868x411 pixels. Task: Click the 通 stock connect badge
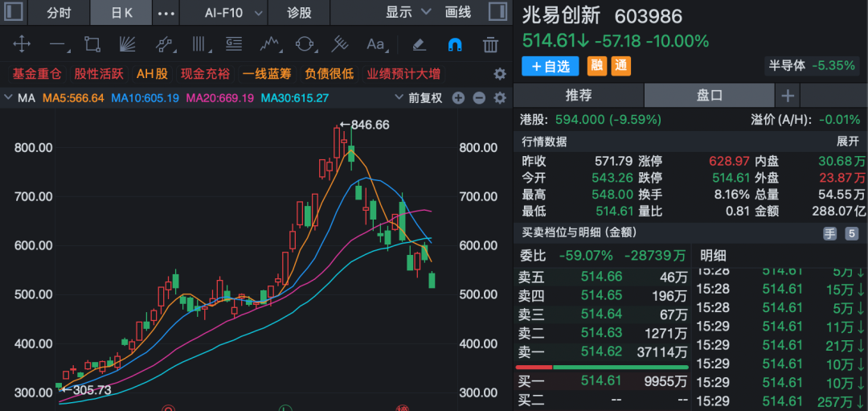click(x=621, y=66)
